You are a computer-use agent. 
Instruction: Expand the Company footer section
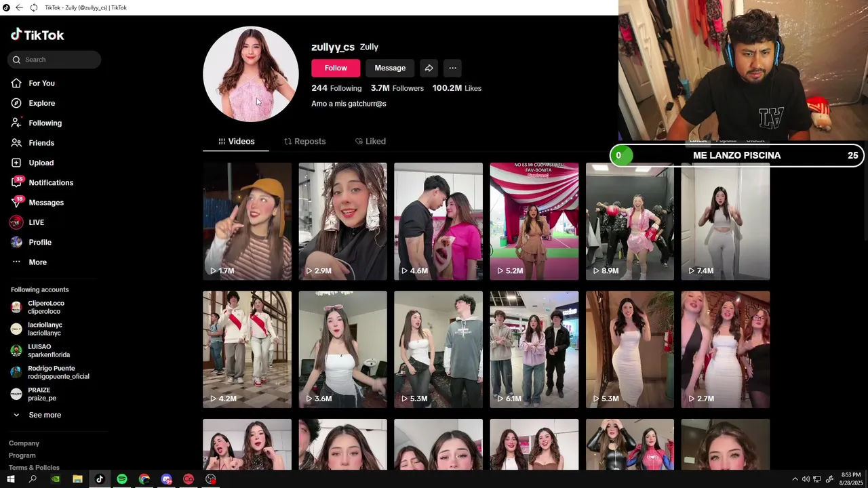(x=24, y=443)
